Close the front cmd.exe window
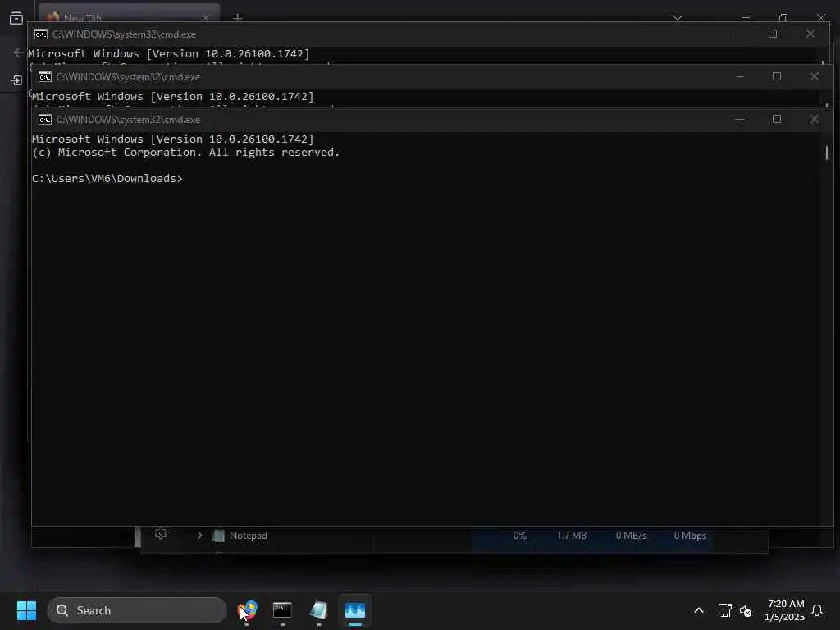Image resolution: width=840 pixels, height=630 pixels. tap(815, 119)
